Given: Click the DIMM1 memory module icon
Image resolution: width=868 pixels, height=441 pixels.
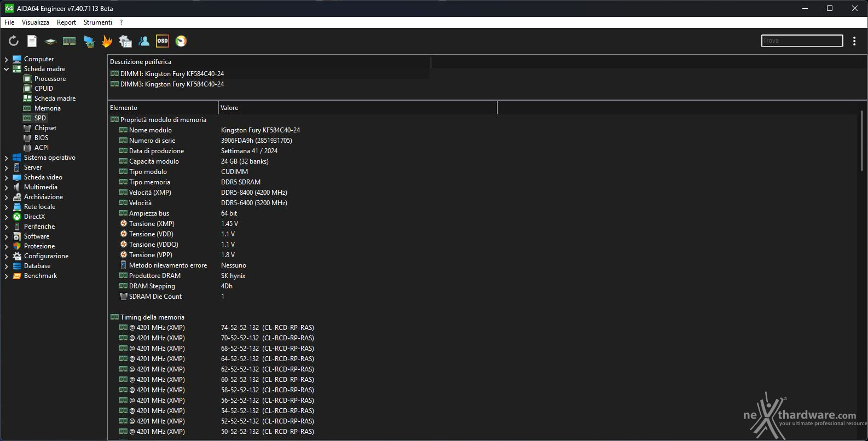Looking at the screenshot, I should (114, 74).
